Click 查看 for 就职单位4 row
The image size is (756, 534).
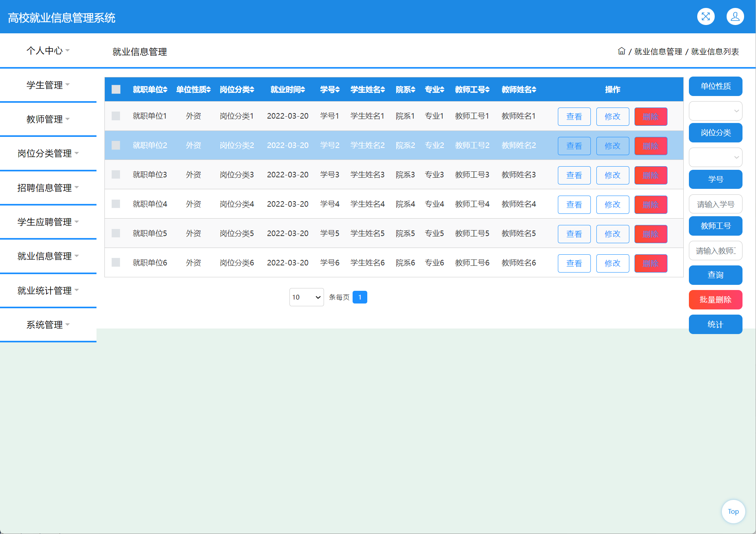574,205
